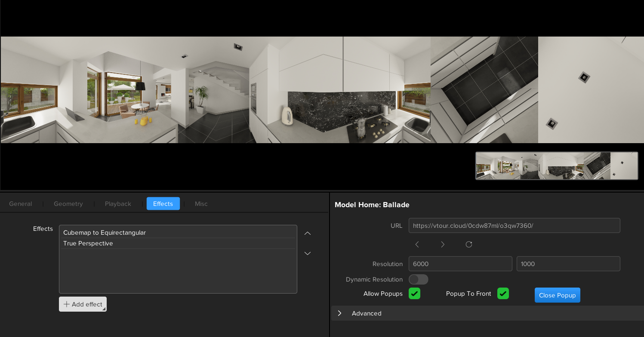Click the browser forward arrow icon
Image resolution: width=644 pixels, height=337 pixels.
point(443,245)
